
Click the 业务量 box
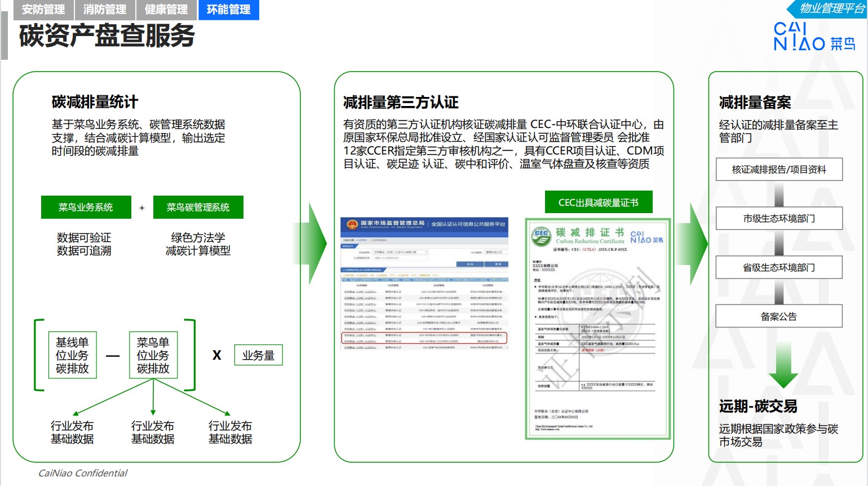click(x=259, y=356)
